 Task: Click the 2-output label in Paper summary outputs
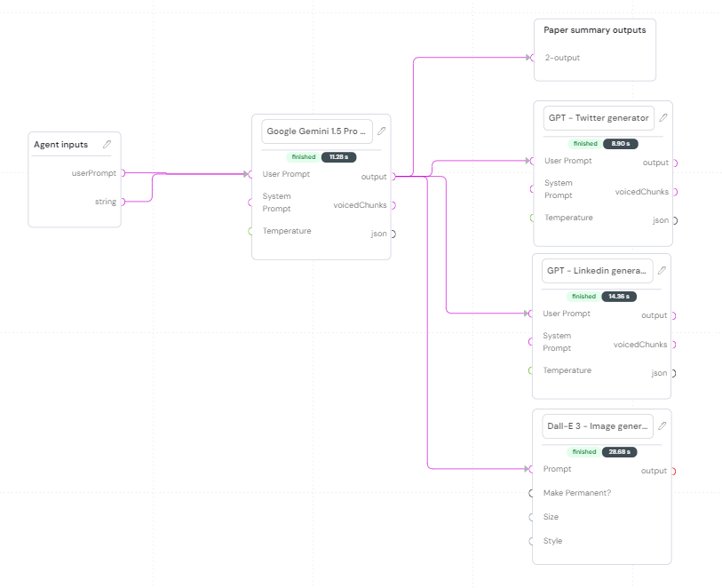click(562, 58)
